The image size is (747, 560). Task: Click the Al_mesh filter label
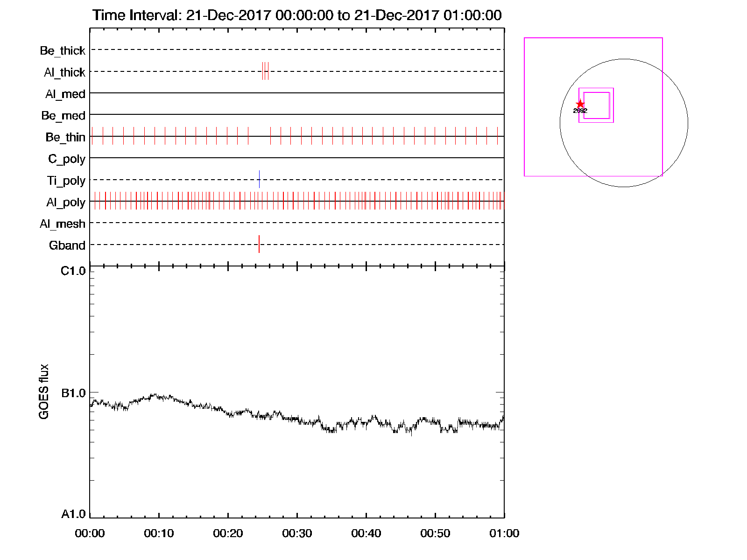click(x=63, y=224)
